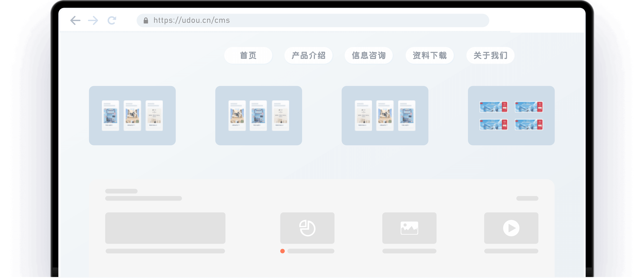Select the second poster templates card
644x278 pixels.
pos(259,115)
